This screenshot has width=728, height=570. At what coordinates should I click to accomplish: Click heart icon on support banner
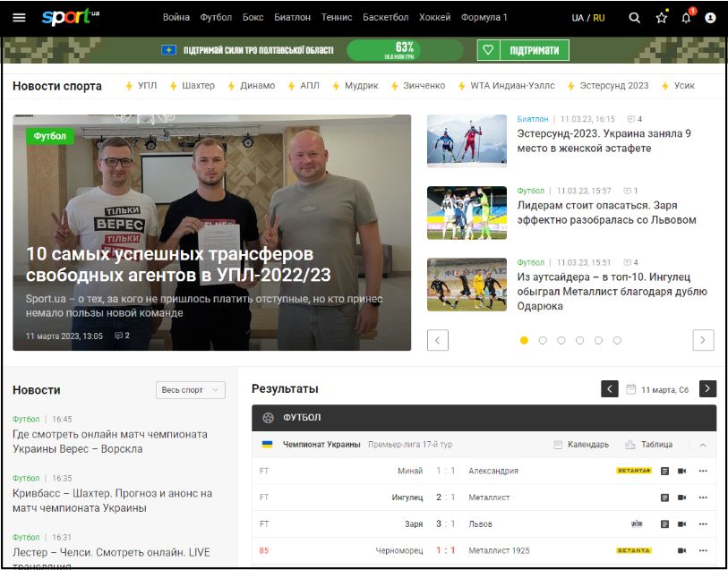[x=488, y=50]
